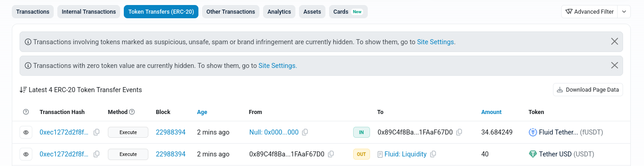Viewport: 644px width, 166px height.
Task: Copy the Null address
Action: pyautogui.click(x=305, y=132)
